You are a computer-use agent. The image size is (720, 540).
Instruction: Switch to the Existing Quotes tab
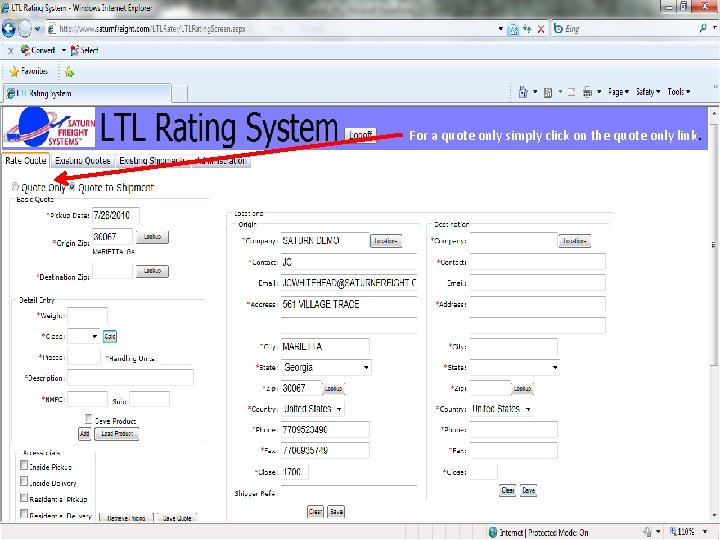(x=83, y=161)
